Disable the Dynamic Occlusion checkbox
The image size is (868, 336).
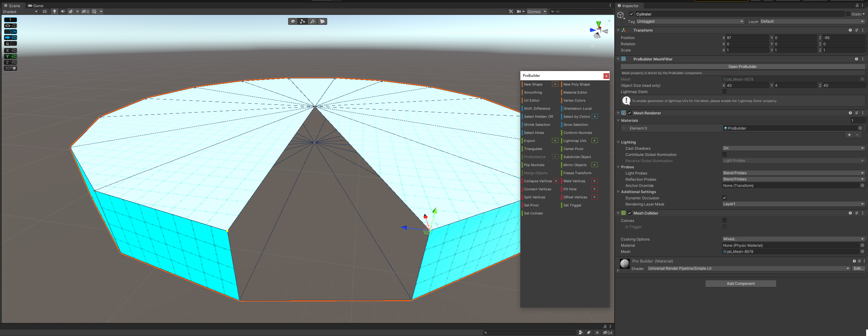tap(724, 198)
